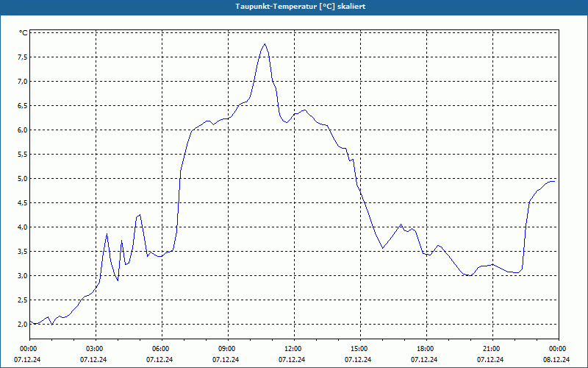The image size is (588, 368).
Task: Click the 7,0 y-axis value
Action: point(22,82)
